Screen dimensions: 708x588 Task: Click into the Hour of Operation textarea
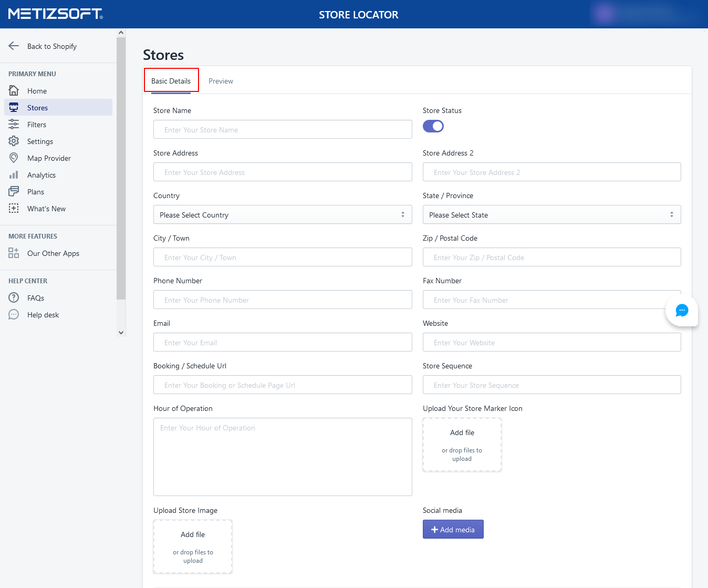[x=283, y=457]
